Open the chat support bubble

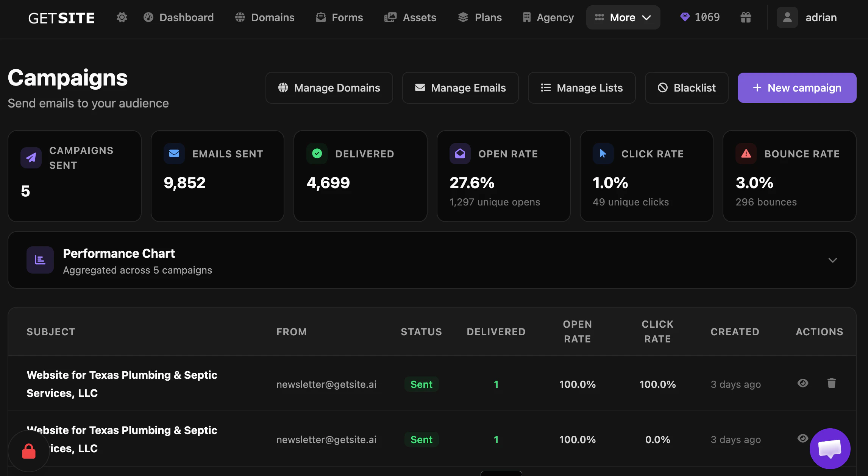click(x=829, y=449)
